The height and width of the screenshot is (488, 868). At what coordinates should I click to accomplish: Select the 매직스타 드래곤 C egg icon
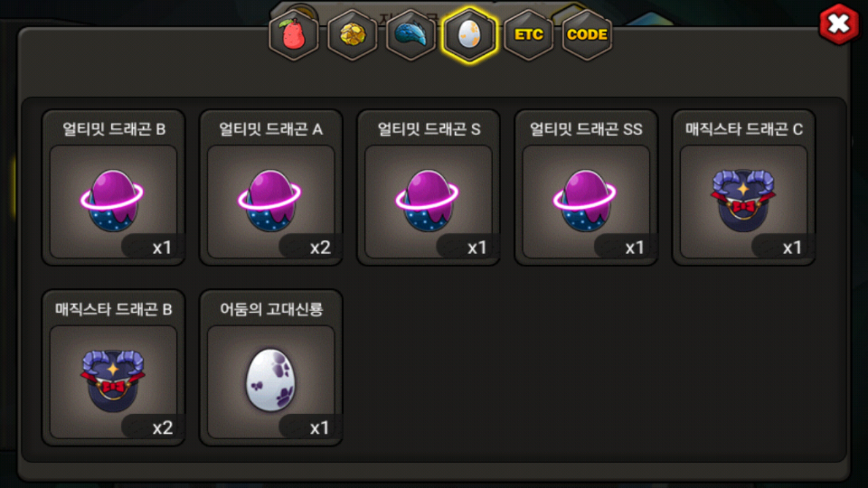pos(743,200)
